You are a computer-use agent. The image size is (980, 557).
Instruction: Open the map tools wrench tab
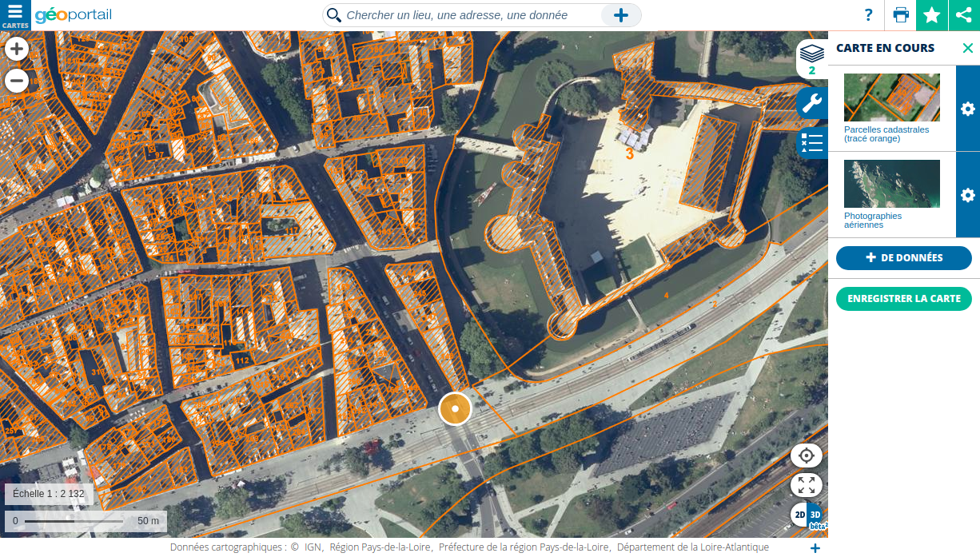pos(811,103)
